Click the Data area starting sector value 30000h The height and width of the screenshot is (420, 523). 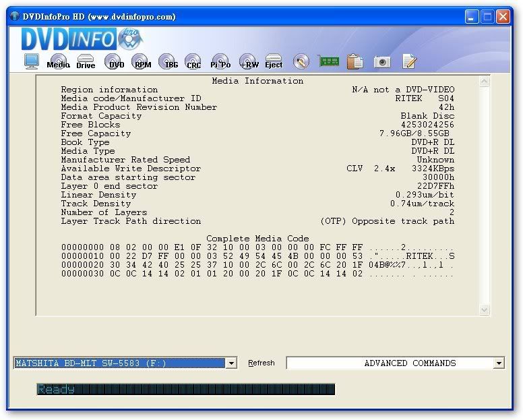point(438,177)
